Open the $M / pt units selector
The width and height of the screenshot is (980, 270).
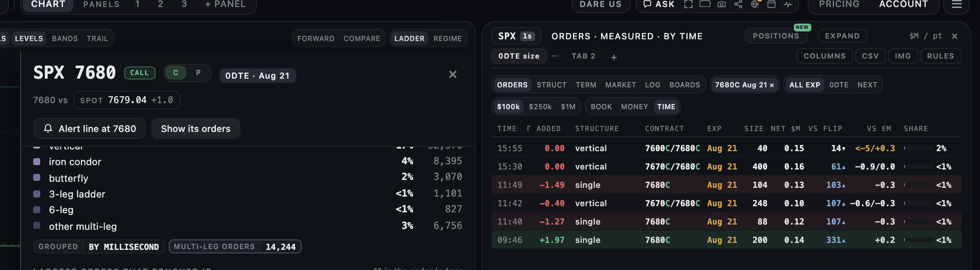coord(925,36)
